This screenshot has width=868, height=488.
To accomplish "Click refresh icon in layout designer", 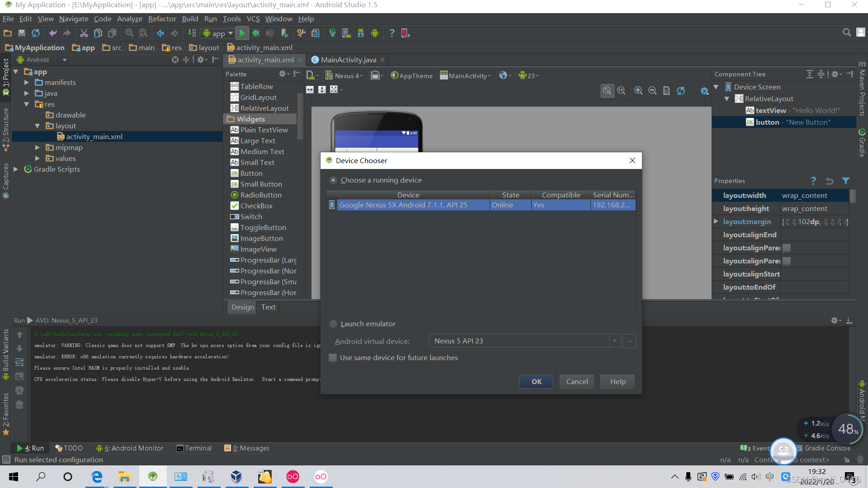I will click(680, 91).
